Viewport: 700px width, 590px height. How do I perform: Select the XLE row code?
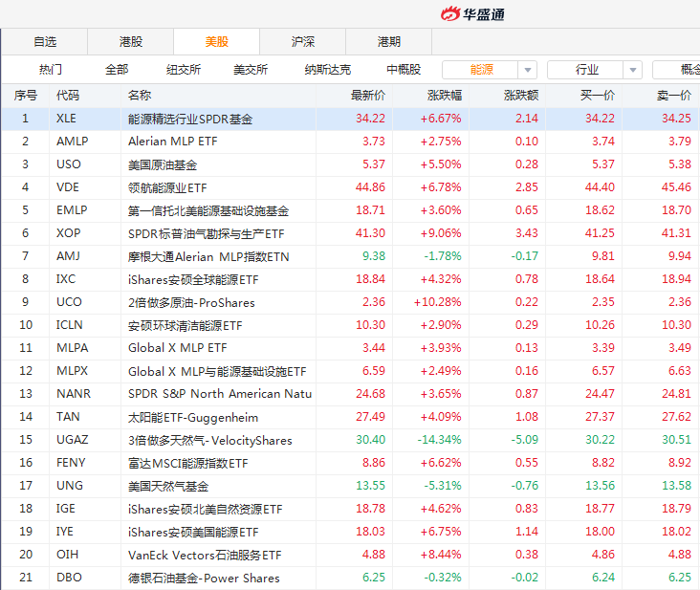click(66, 119)
